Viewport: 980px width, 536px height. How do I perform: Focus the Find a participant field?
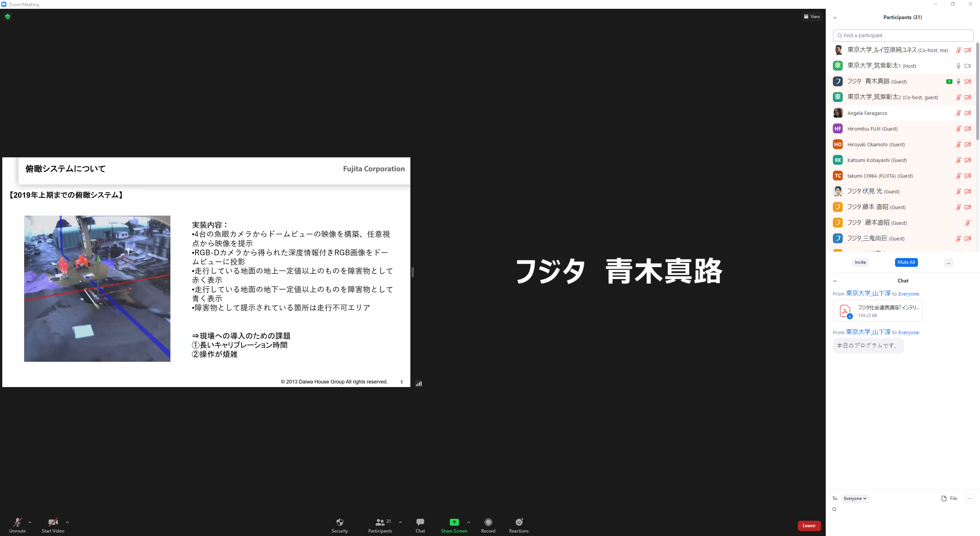pyautogui.click(x=903, y=35)
